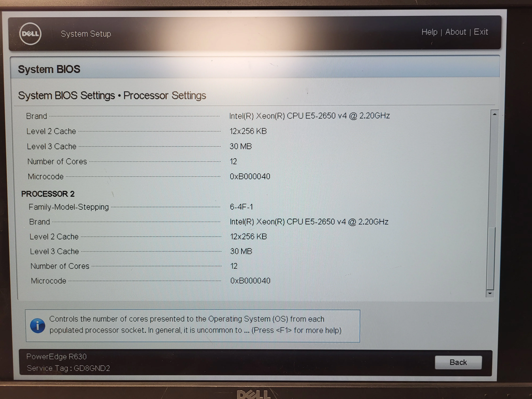This screenshot has width=532, height=399.
Task: Select the Microcode label under PROCESSOR 2
Action: pyautogui.click(x=49, y=281)
